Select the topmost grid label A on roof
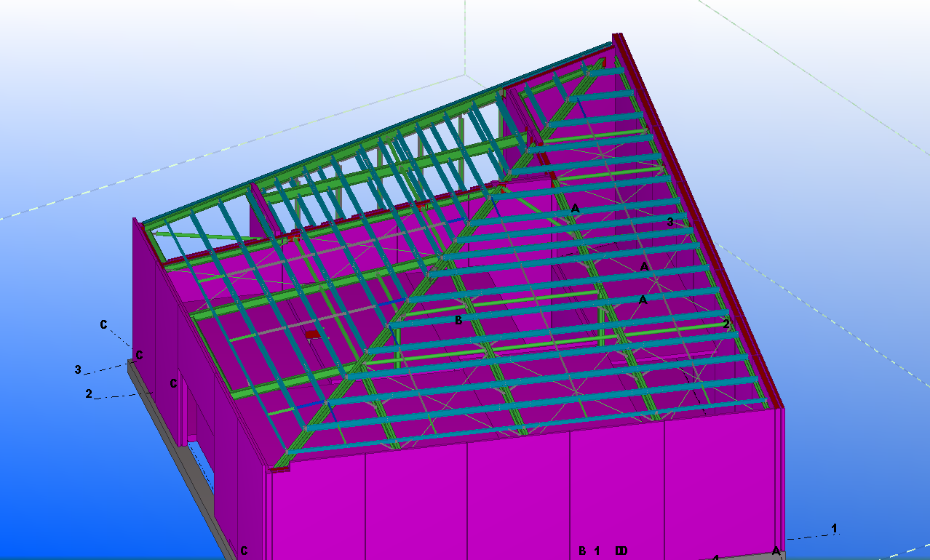Viewport: 930px width, 560px height. coord(575,209)
